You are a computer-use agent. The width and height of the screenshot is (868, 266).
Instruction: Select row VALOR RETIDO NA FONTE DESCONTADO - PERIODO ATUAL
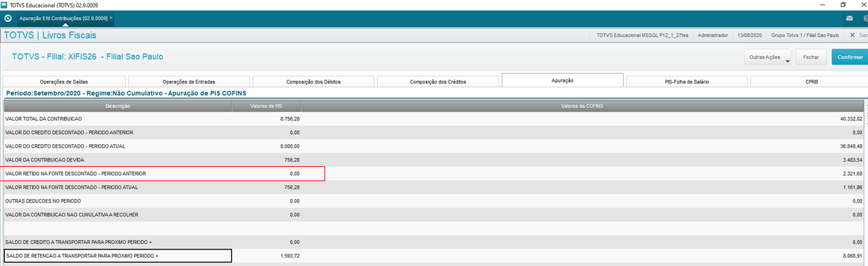point(434,187)
